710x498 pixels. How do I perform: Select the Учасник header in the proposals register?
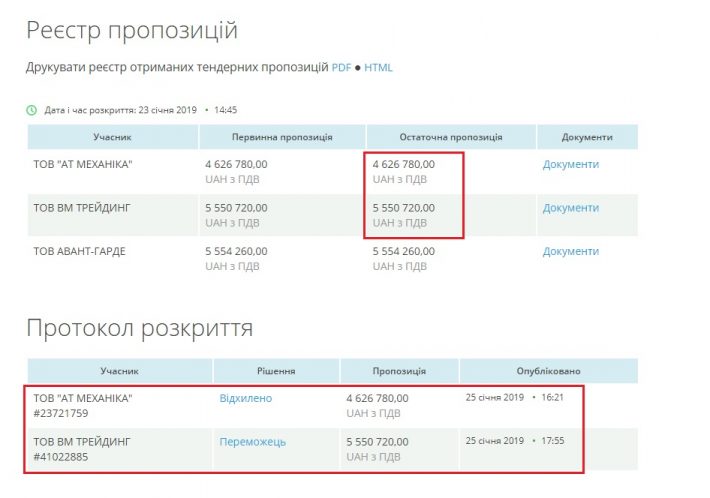click(x=112, y=137)
